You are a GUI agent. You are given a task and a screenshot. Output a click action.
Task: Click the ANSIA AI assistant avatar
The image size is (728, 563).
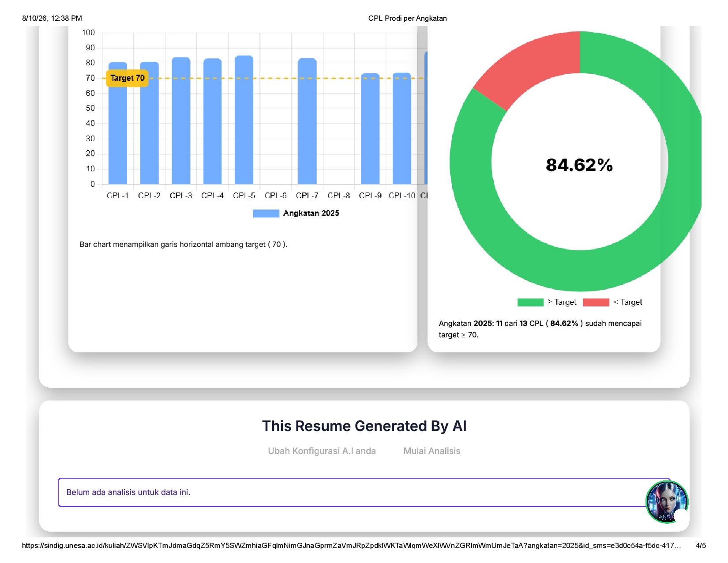pos(667,502)
